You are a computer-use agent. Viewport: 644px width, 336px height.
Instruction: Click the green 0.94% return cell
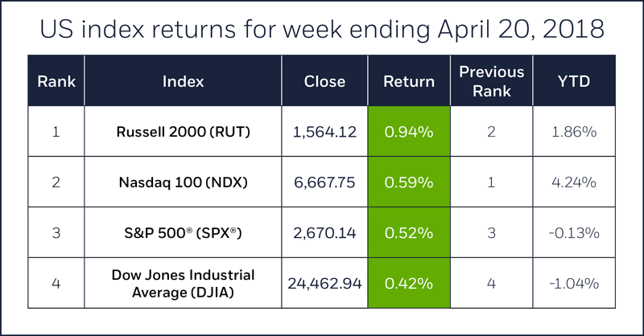(x=409, y=131)
